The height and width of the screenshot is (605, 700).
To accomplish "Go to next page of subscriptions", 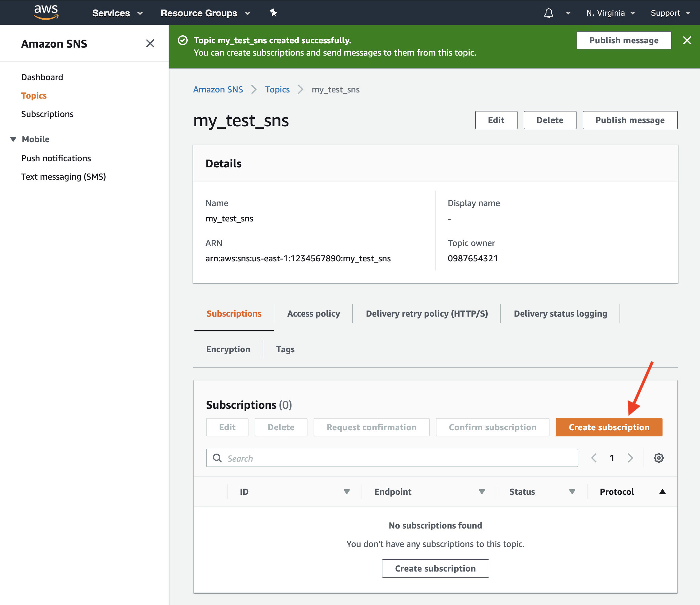I will coord(630,458).
